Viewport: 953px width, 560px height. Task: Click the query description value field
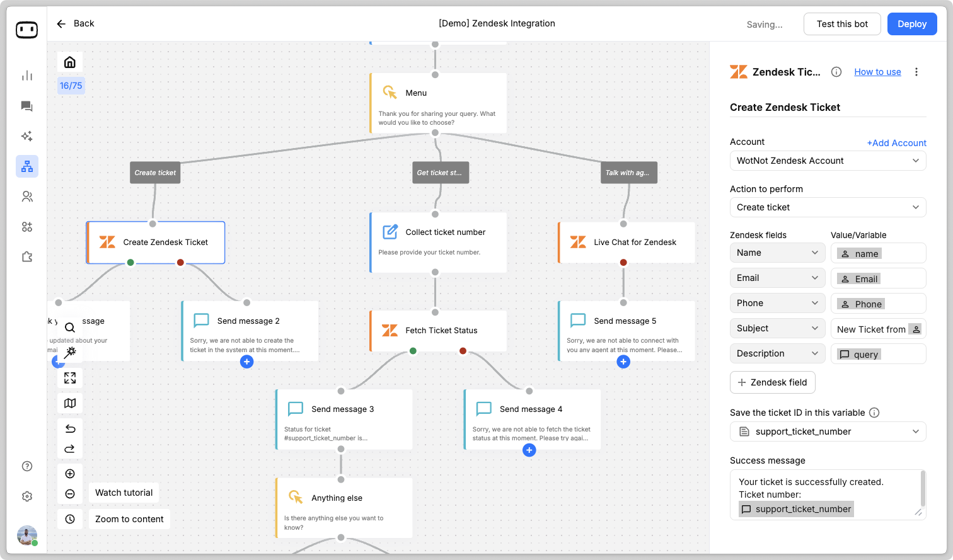879,353
